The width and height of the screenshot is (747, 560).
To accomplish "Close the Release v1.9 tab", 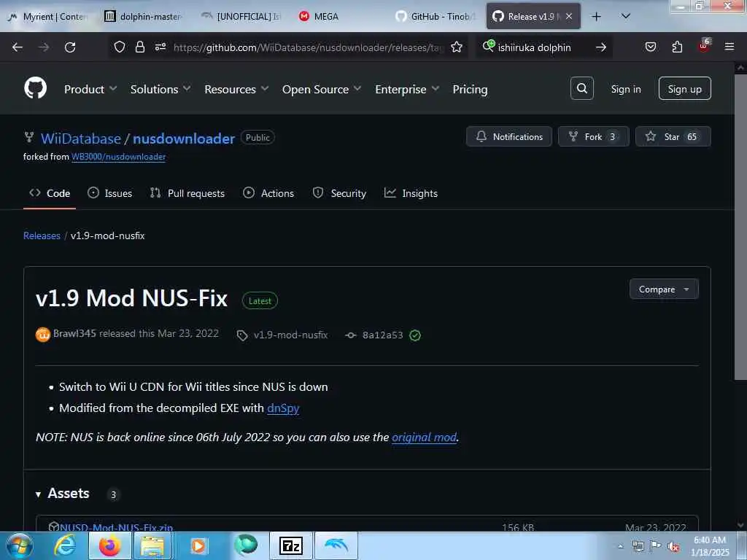I will point(569,16).
